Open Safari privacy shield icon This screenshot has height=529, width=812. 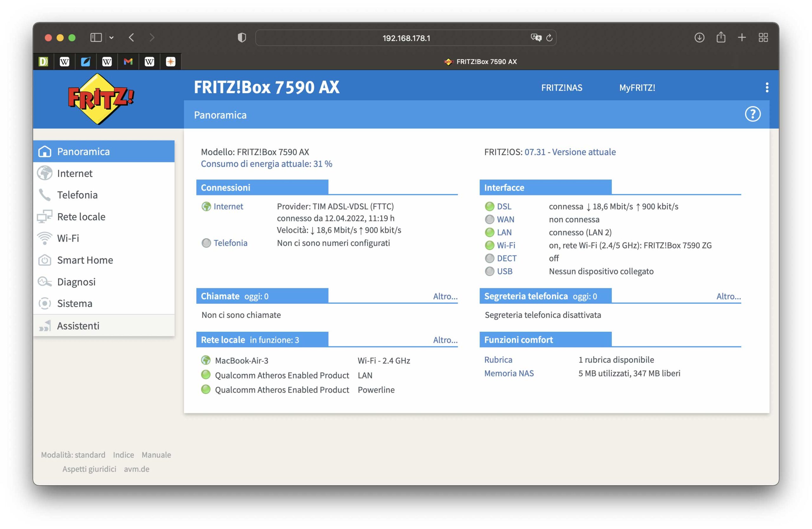tap(242, 37)
